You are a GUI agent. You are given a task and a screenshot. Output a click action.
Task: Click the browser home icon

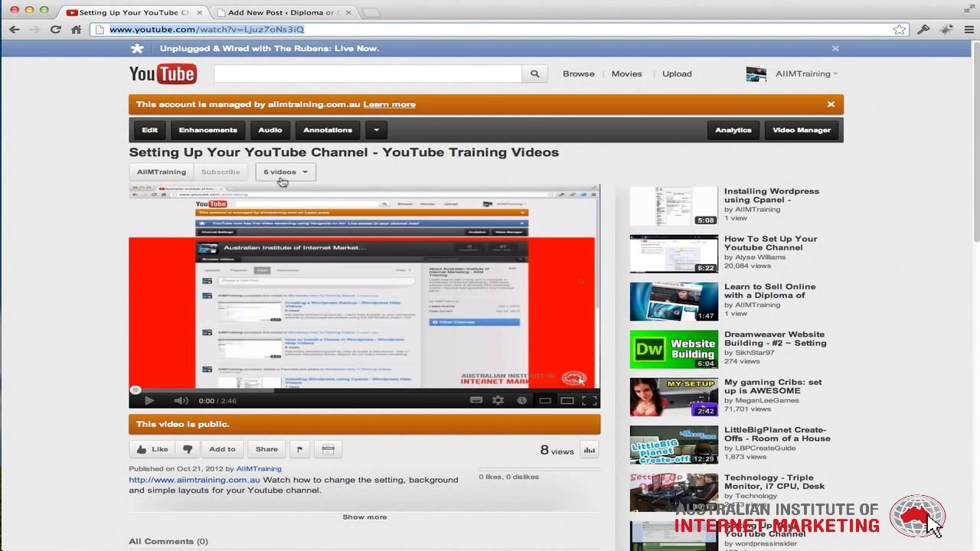tap(76, 29)
